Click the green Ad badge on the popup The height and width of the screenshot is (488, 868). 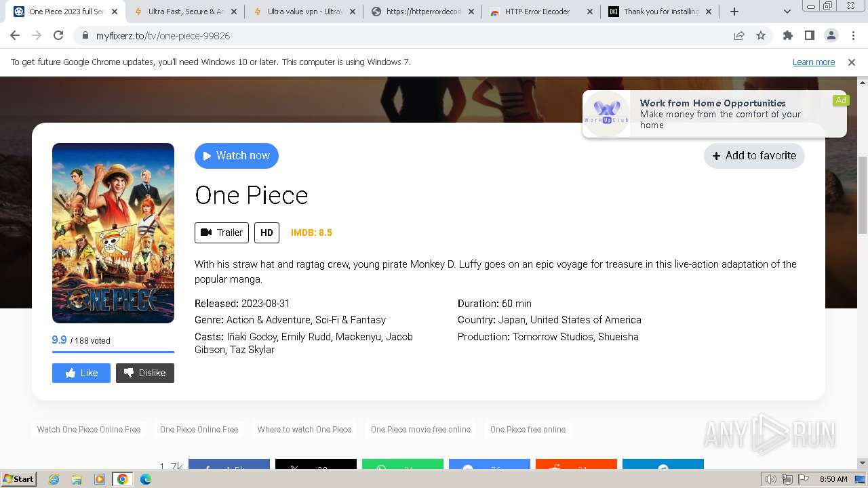(841, 100)
